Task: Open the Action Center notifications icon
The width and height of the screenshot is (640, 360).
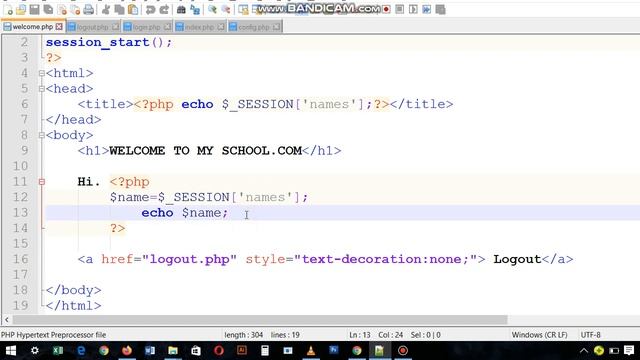Action: click(x=629, y=351)
